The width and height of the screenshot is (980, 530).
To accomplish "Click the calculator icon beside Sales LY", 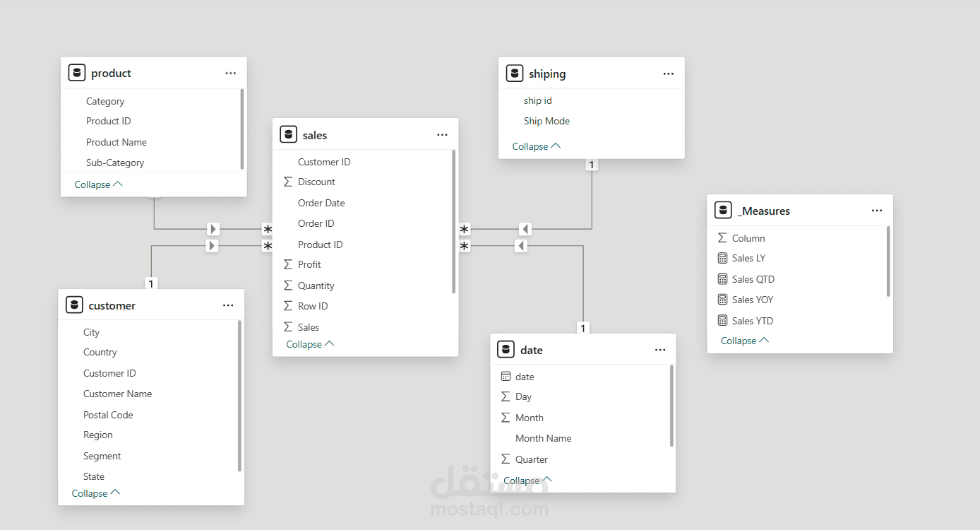I will [722, 259].
